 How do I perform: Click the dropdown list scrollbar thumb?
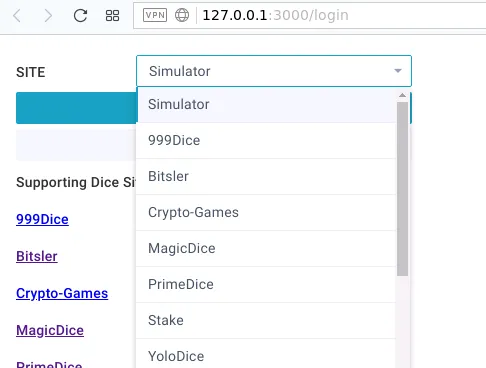coord(402,189)
